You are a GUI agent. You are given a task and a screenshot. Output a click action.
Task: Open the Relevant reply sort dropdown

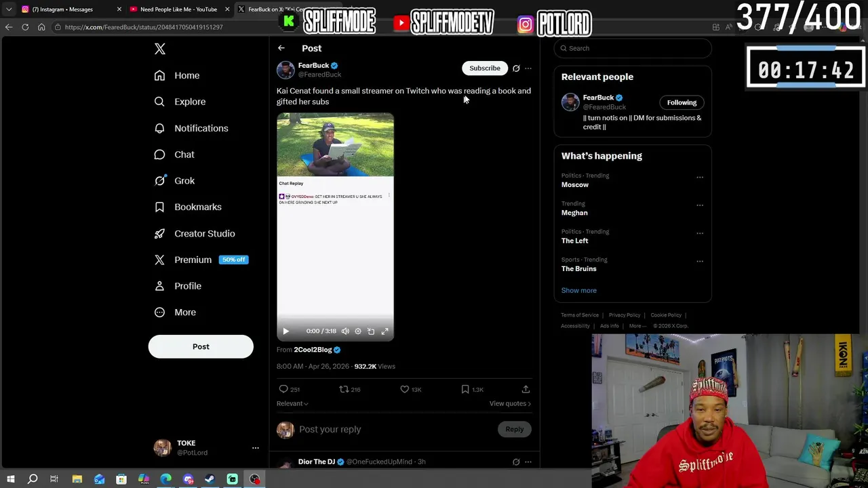click(x=292, y=403)
